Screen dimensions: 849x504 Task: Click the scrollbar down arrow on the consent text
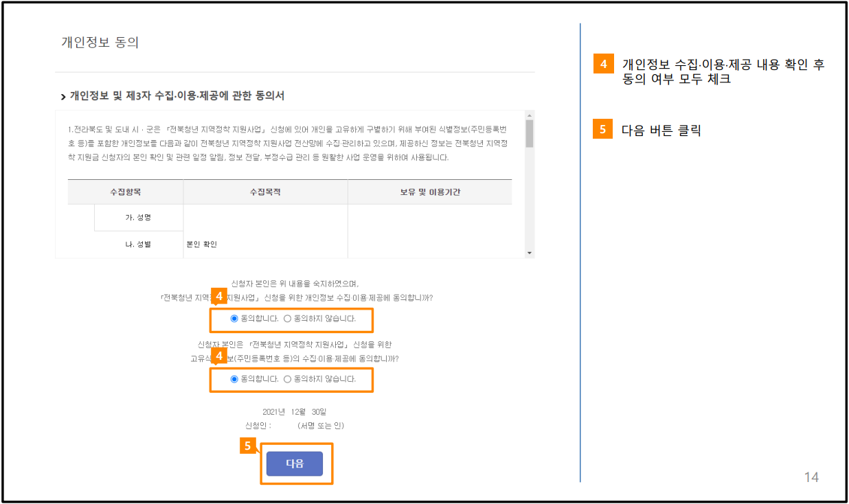[530, 252]
